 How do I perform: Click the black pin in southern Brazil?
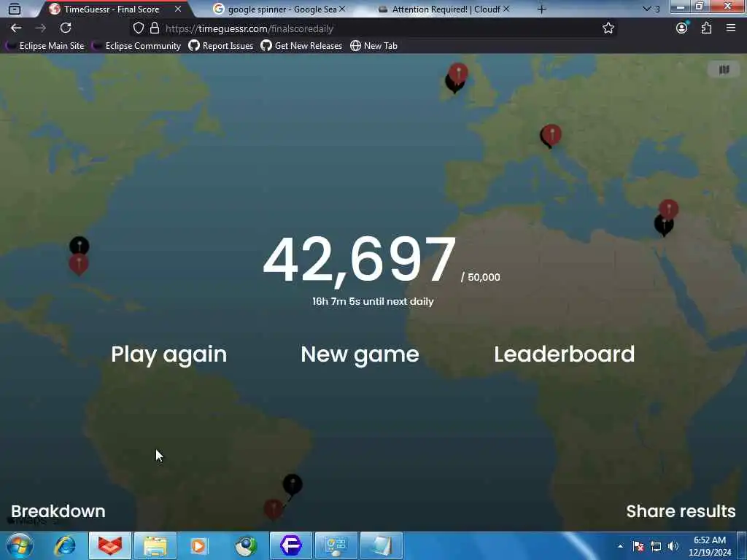pyautogui.click(x=293, y=484)
